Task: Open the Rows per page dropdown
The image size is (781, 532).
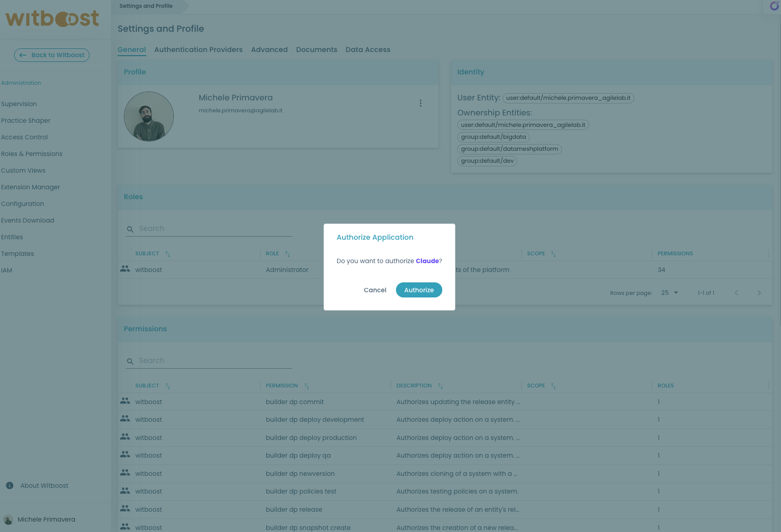Action: (x=669, y=292)
